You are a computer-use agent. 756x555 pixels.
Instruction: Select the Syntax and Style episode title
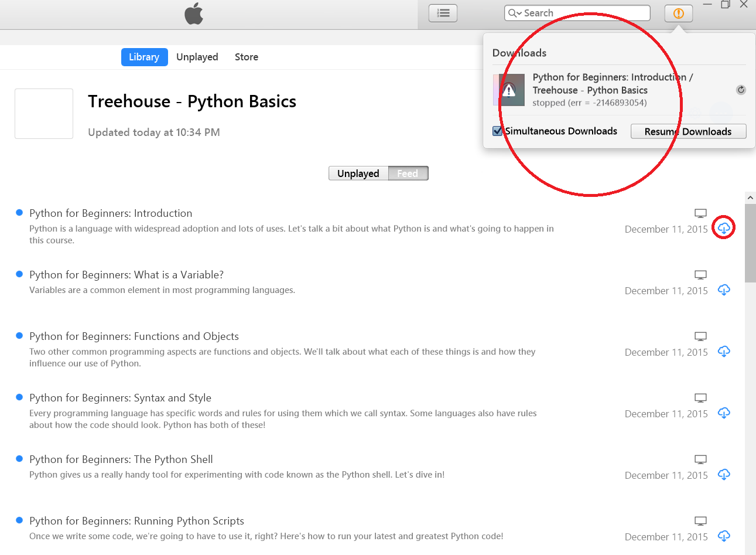(x=120, y=398)
